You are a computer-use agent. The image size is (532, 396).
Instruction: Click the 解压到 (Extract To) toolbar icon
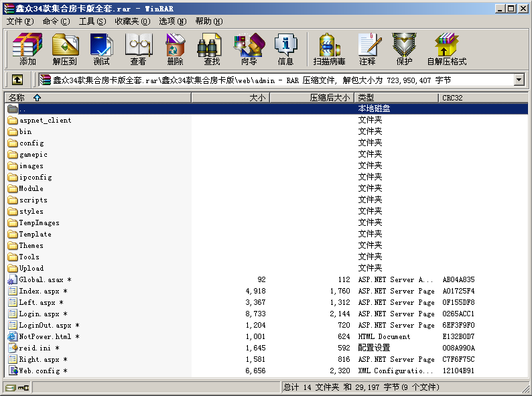(64, 49)
